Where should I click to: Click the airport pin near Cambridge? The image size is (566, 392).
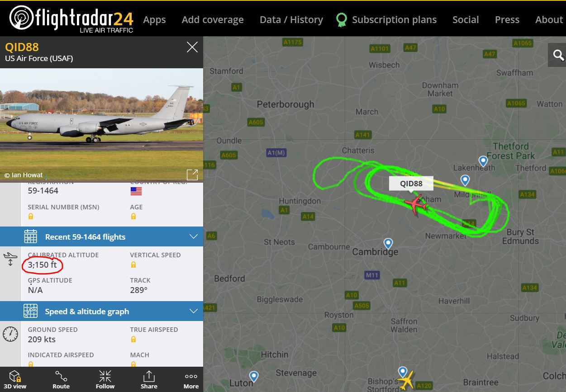click(388, 243)
